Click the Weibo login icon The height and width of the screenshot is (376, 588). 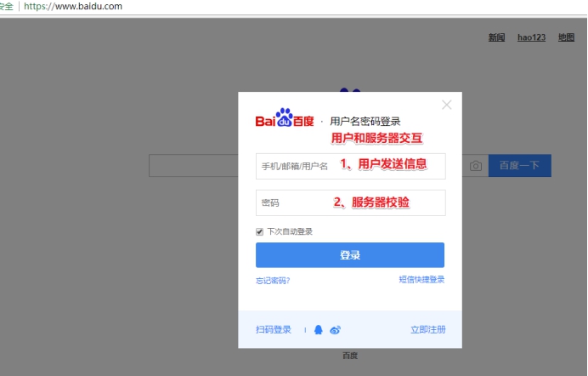(336, 330)
